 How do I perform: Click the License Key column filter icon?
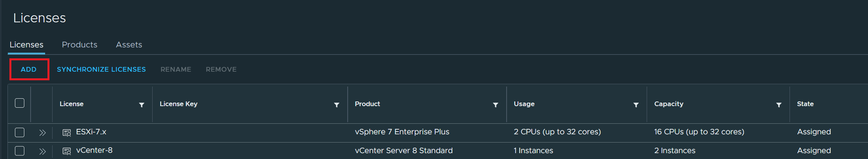tap(336, 105)
